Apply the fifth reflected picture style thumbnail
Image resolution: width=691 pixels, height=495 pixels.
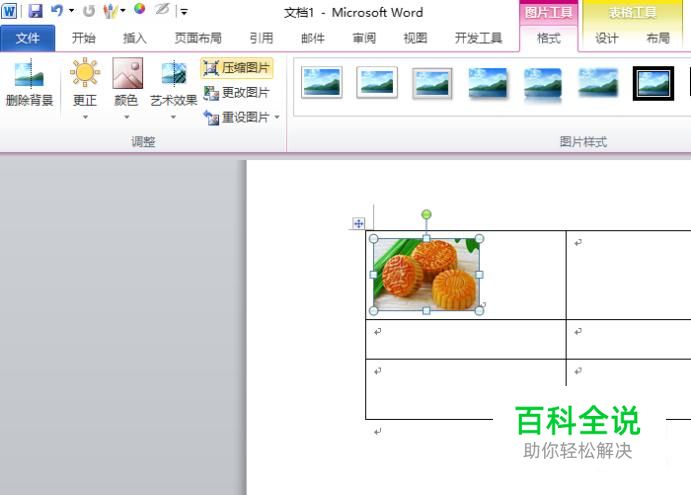click(542, 84)
